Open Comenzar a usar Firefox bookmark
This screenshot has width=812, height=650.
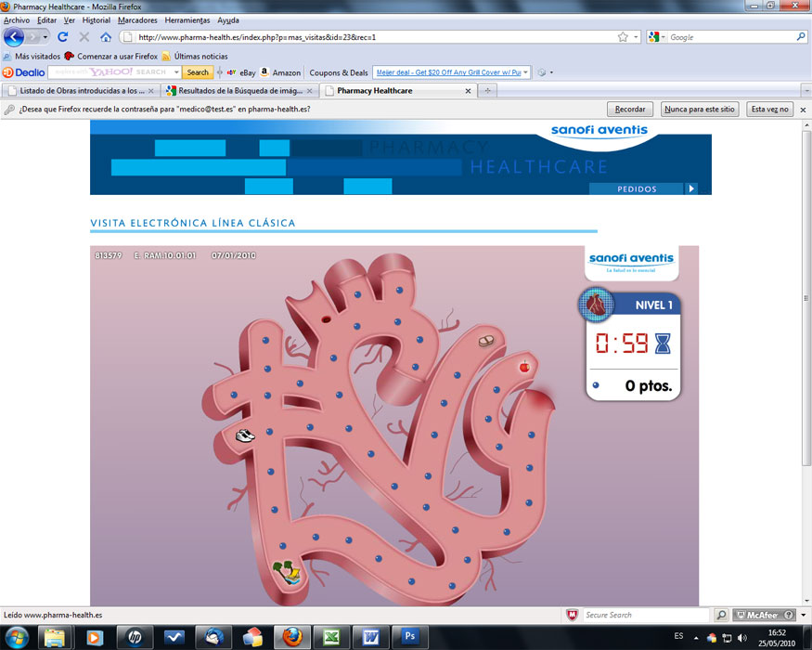(111, 56)
